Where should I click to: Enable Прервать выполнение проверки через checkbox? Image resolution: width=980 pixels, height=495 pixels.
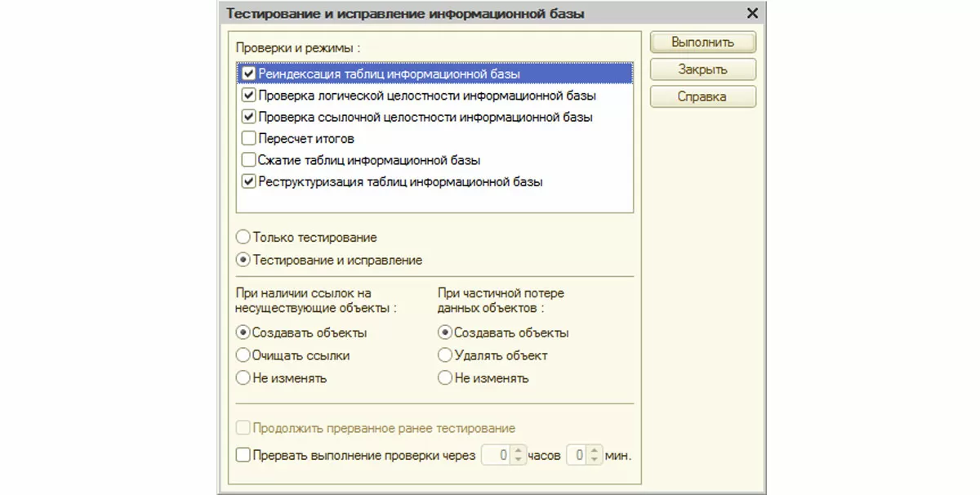(x=243, y=455)
